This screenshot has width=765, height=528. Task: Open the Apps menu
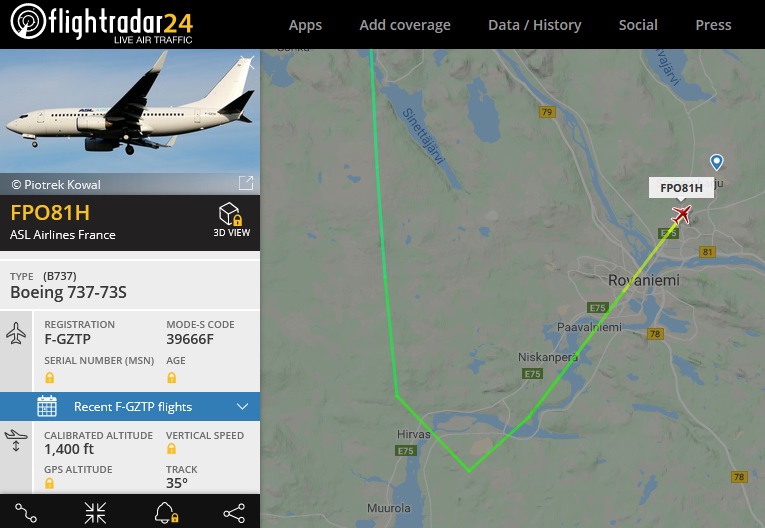pos(305,25)
